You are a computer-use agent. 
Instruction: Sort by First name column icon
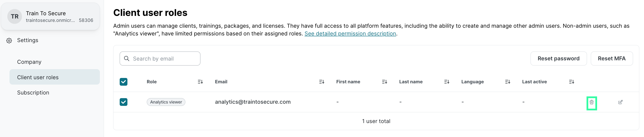(384, 82)
